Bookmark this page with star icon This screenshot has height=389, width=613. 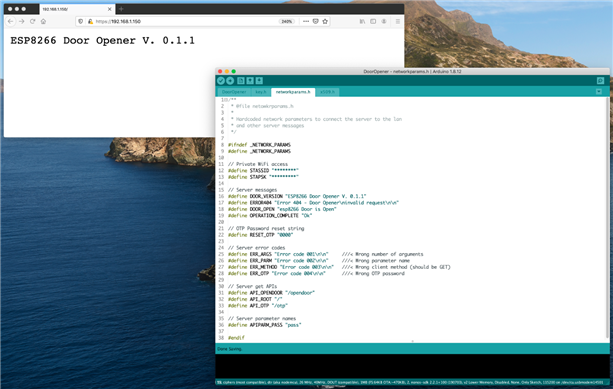325,22
